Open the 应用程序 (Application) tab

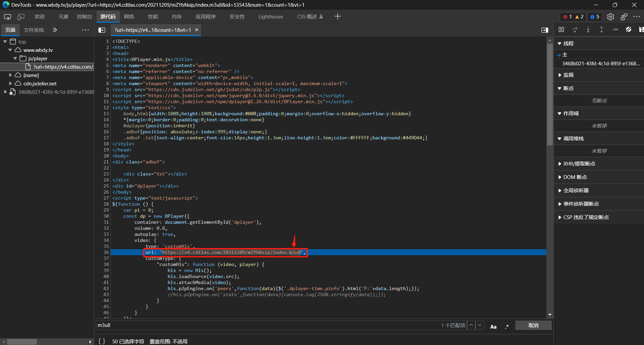click(206, 17)
